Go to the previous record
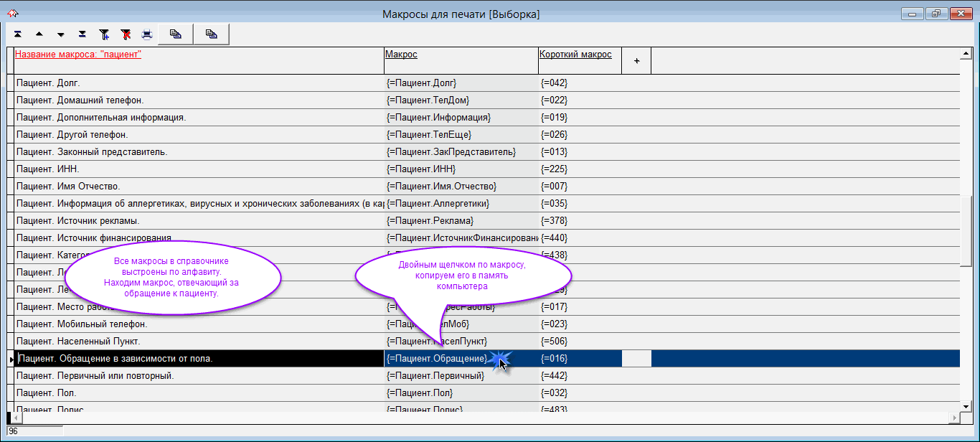 tap(39, 34)
